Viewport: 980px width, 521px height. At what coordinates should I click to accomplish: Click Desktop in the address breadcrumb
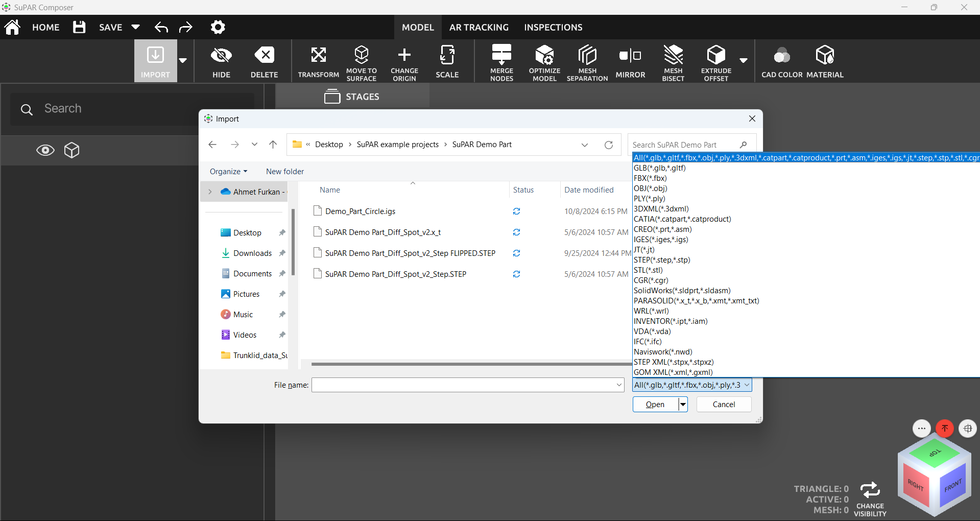coord(329,145)
